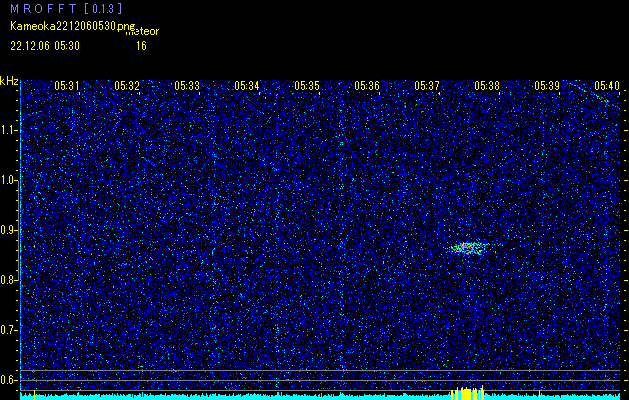Click the 0.6 kHz frequency label

tap(8, 380)
